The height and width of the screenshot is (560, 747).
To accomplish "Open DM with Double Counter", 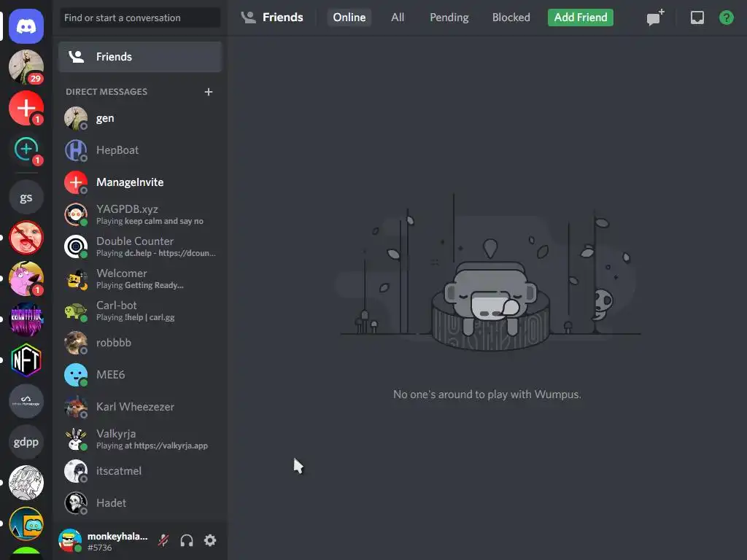I will click(140, 246).
